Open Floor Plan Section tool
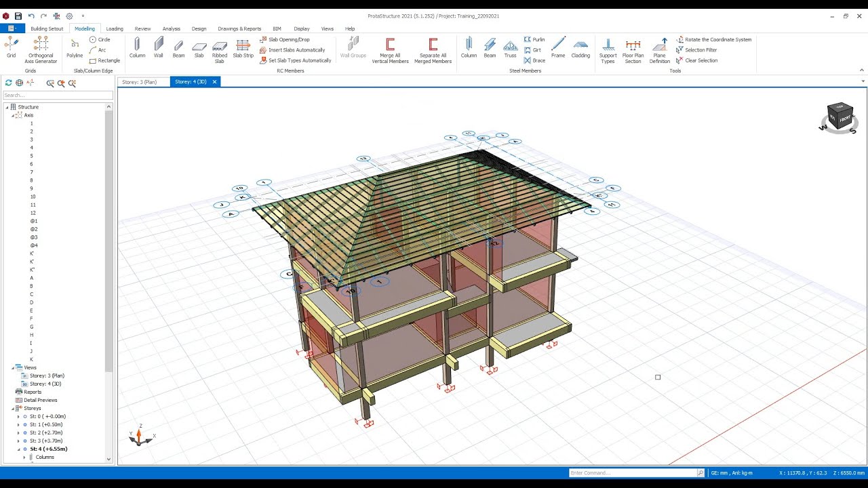 tap(633, 50)
